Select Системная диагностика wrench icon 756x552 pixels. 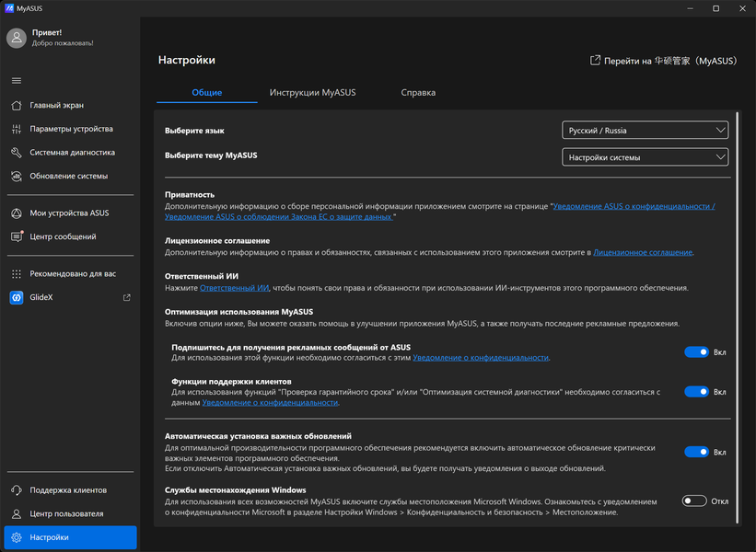[x=17, y=153]
